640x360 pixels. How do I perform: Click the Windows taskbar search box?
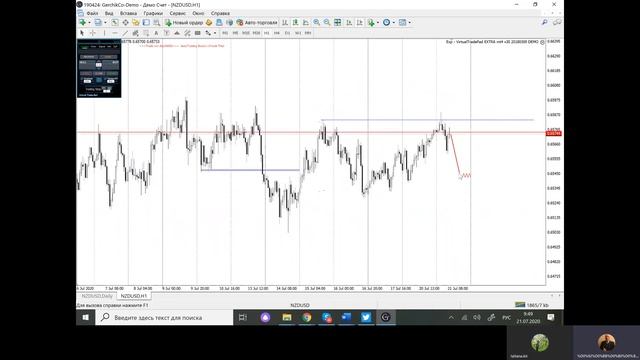tap(164, 318)
